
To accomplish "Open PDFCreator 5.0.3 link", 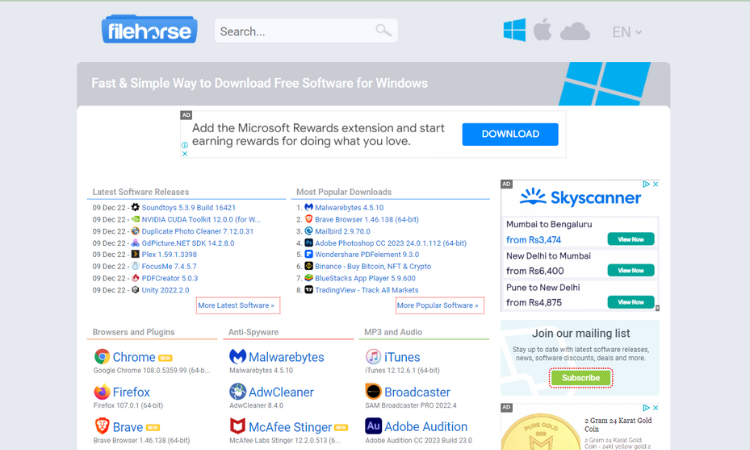I will click(x=170, y=278).
